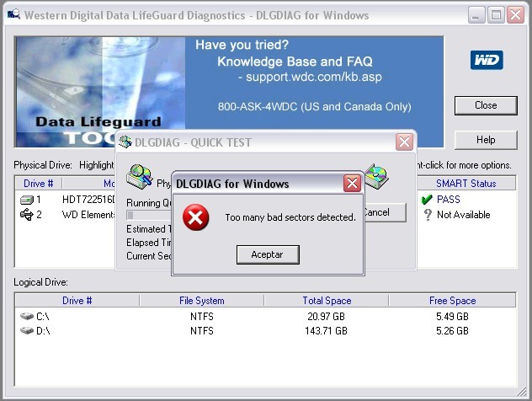Sort by File System column header
The image size is (532, 401).
click(x=201, y=301)
